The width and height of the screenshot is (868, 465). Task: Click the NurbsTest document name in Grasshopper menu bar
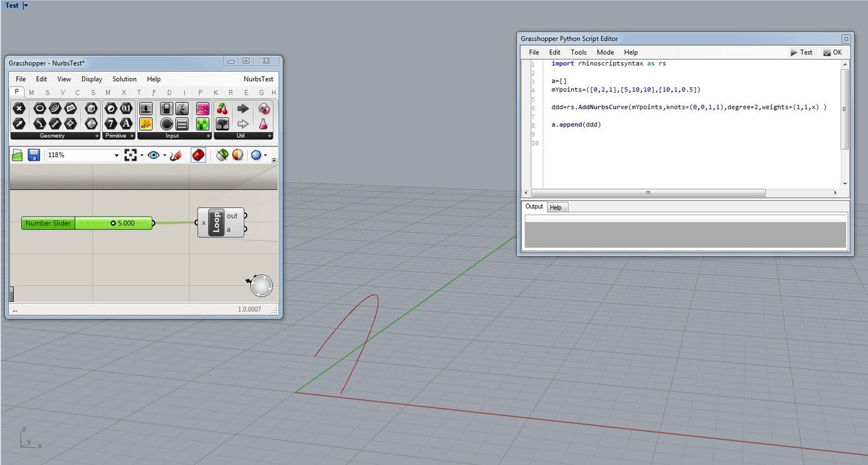pyautogui.click(x=258, y=79)
